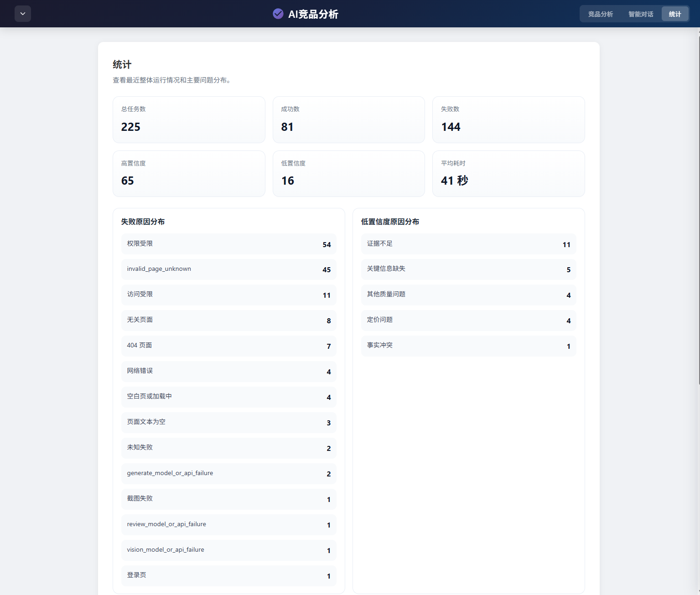Select the 证据不足 low-confidence row
700x595 pixels.
[x=468, y=244]
